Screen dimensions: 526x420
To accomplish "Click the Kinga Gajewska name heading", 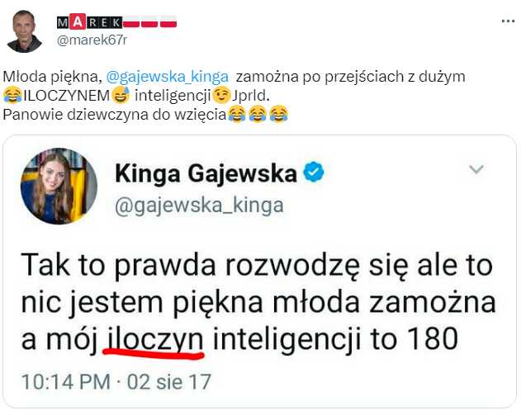I will click(x=206, y=173).
